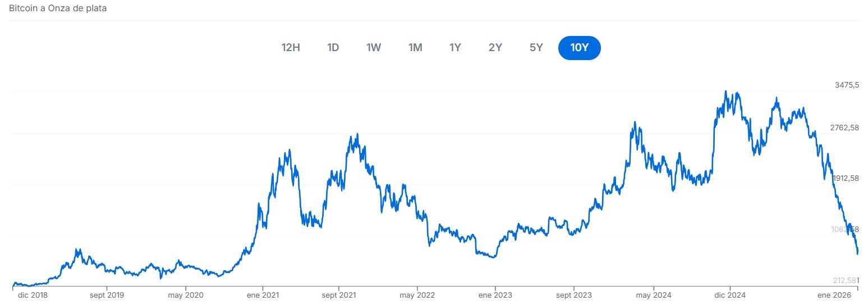This screenshot has height=305, width=868.
Task: Click the active 10Y range button
Action: click(579, 48)
